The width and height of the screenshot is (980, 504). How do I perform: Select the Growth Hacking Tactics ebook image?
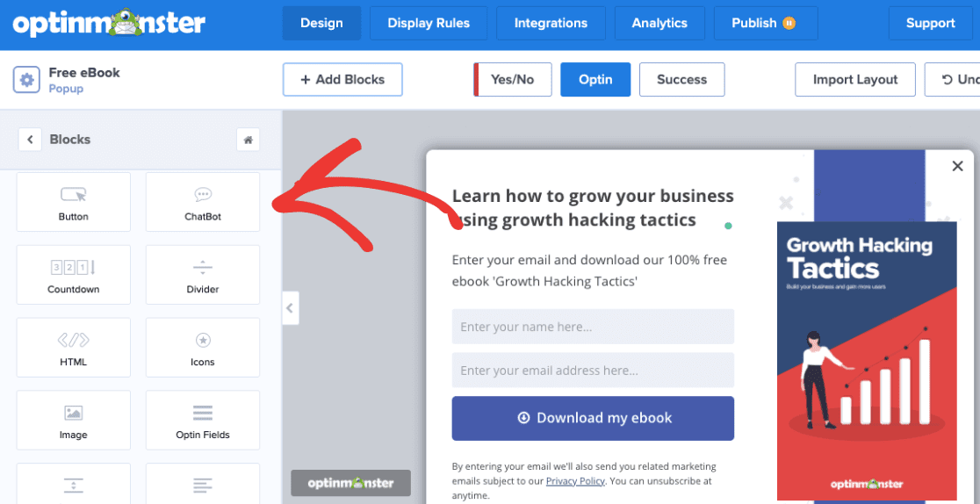[867, 361]
